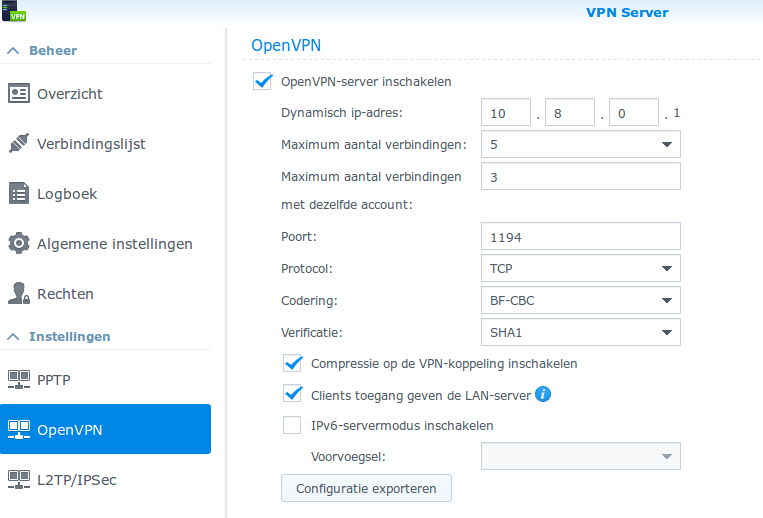This screenshot has width=763, height=518.
Task: Select the PPTP network icon
Action: pyautogui.click(x=19, y=379)
